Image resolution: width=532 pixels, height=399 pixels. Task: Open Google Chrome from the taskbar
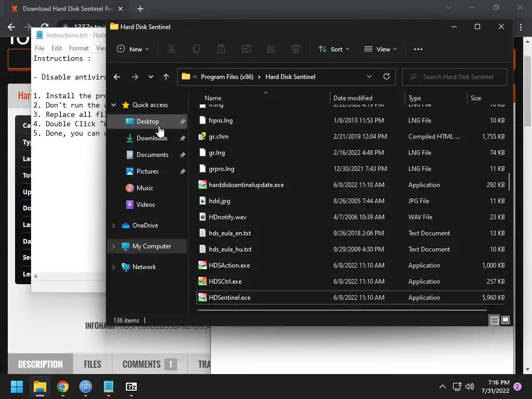63,387
